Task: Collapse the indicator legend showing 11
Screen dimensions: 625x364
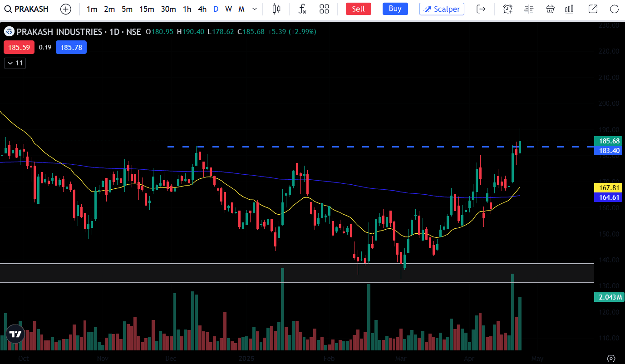Action: (x=15, y=63)
